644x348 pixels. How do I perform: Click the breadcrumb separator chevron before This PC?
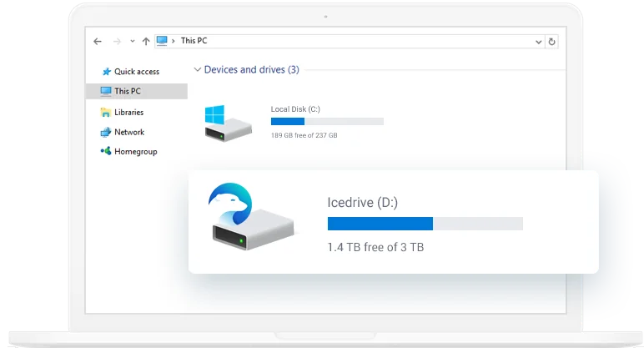(174, 41)
